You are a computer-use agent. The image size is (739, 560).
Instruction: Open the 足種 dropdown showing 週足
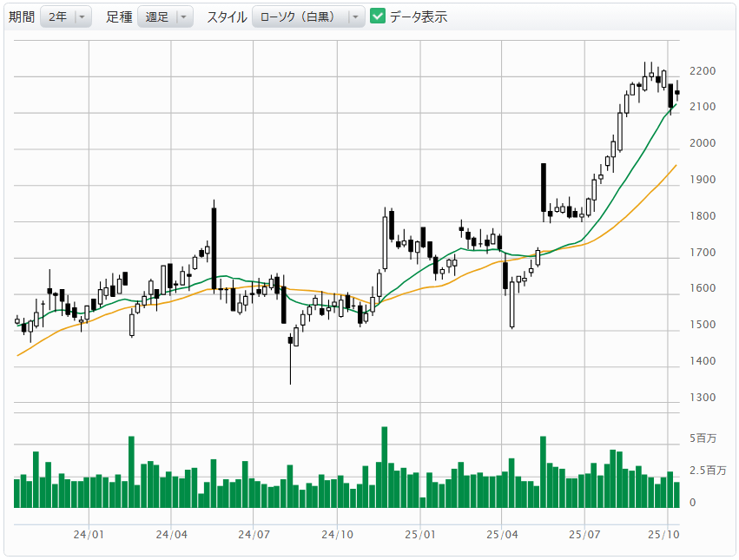pos(165,16)
